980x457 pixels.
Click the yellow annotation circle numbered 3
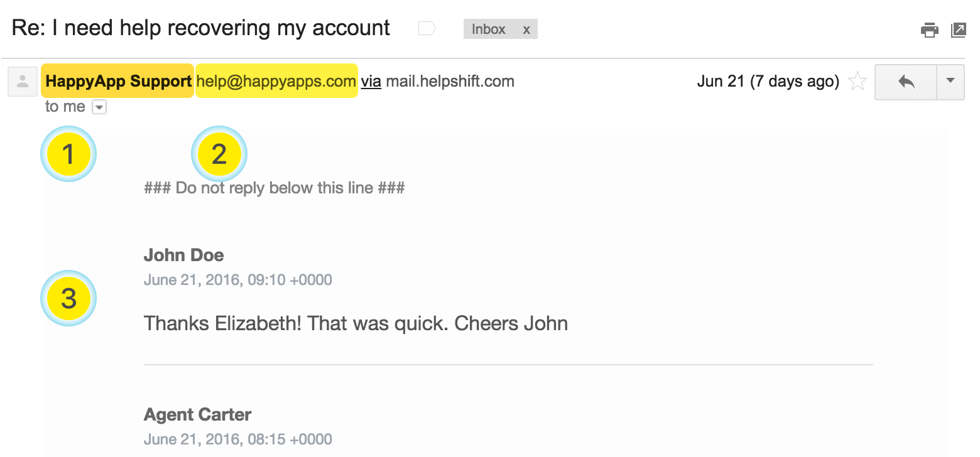tap(68, 298)
